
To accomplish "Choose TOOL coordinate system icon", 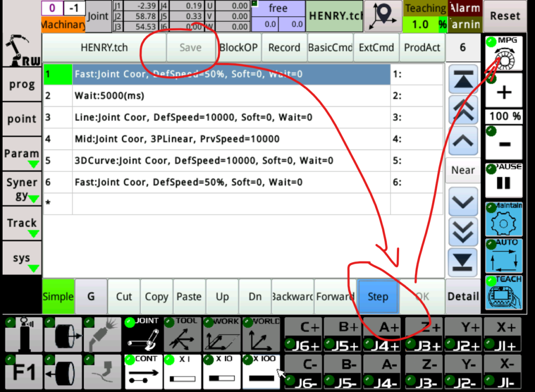I will click(x=182, y=334).
